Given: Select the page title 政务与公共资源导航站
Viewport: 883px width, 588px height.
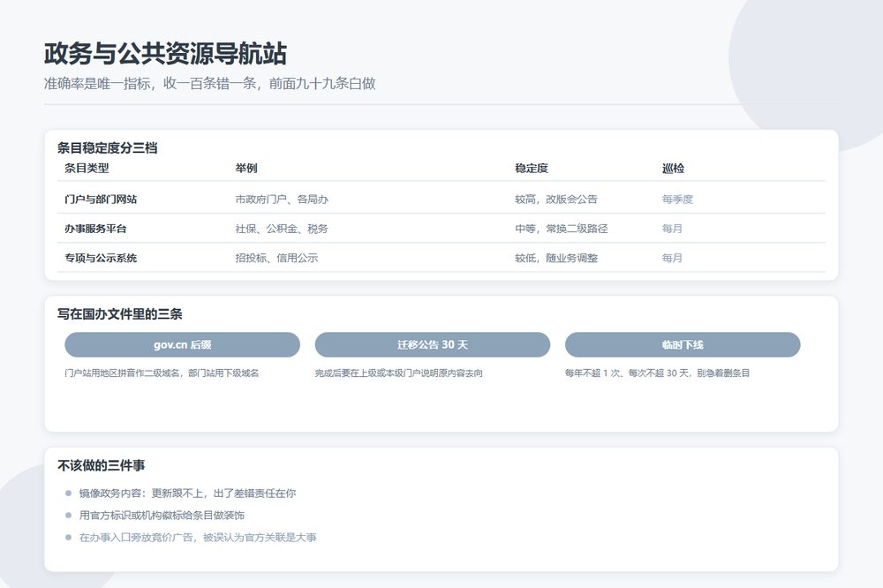Looking at the screenshot, I should pos(166,54).
